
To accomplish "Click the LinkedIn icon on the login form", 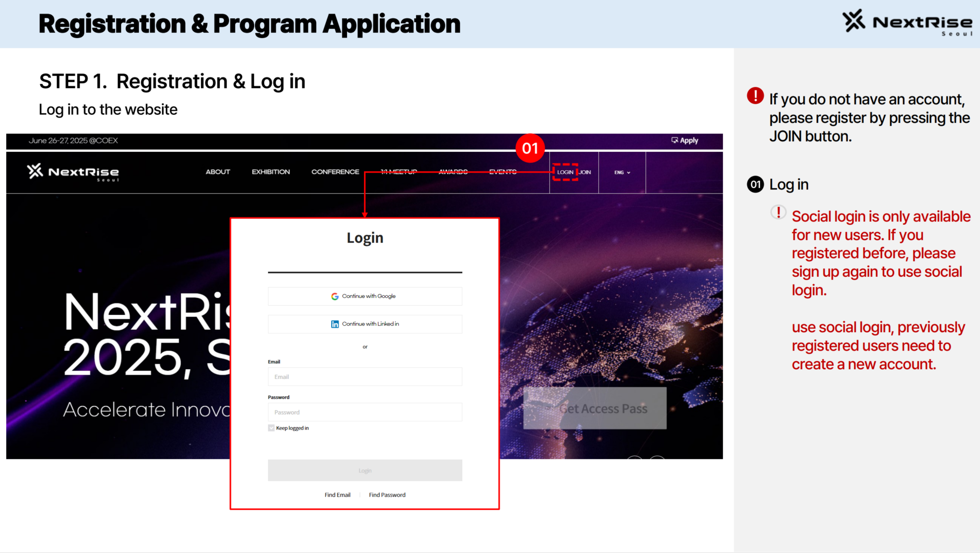I will (x=335, y=324).
